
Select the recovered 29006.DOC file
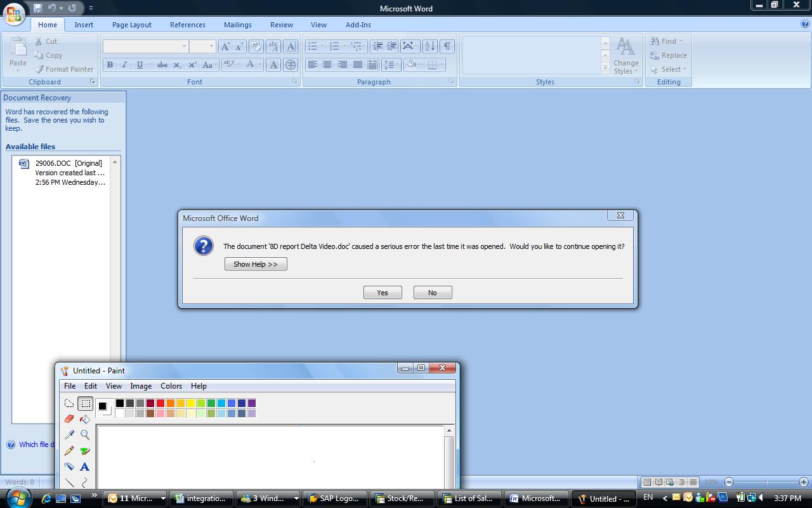[69, 173]
